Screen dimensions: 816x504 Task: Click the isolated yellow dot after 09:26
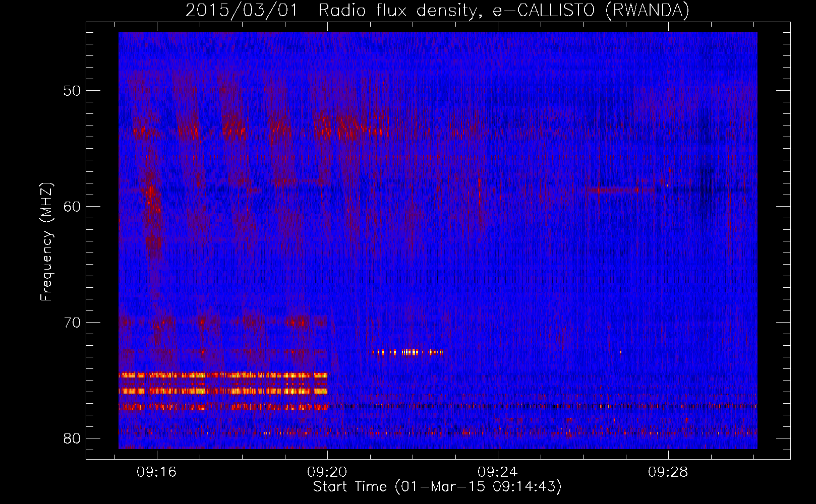(620, 352)
